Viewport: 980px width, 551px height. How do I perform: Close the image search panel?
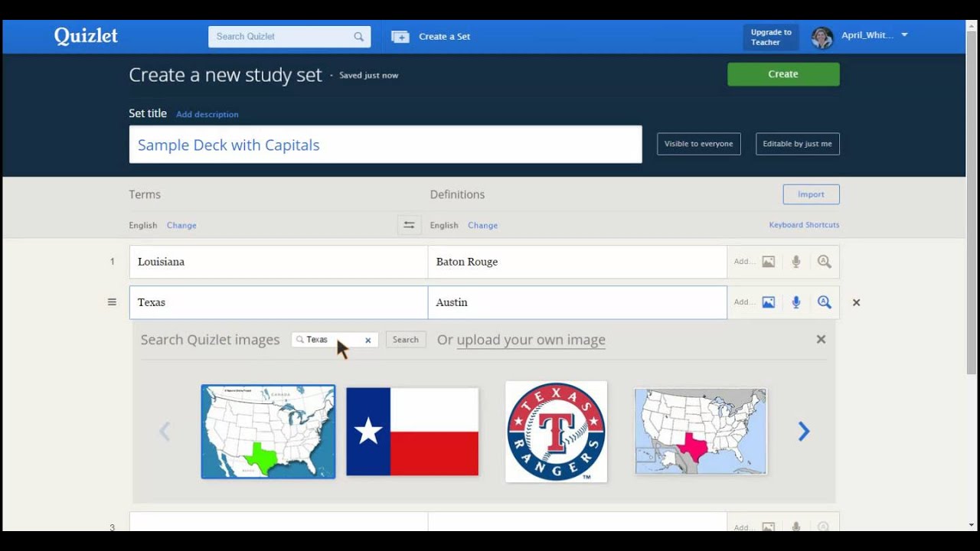821,339
